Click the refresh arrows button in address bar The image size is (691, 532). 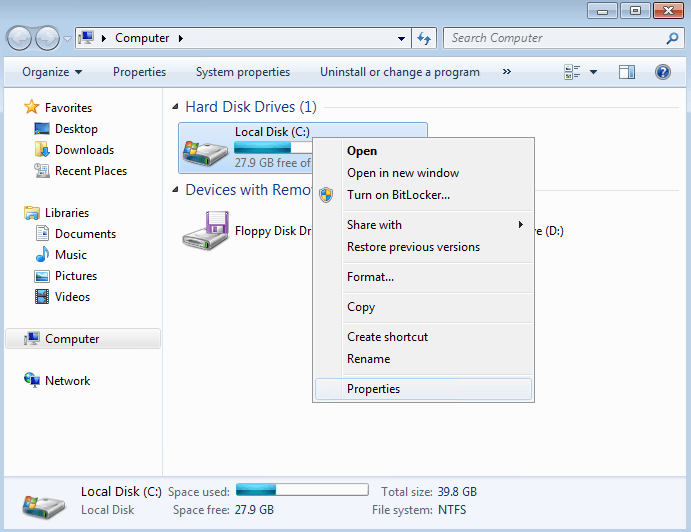coord(424,38)
